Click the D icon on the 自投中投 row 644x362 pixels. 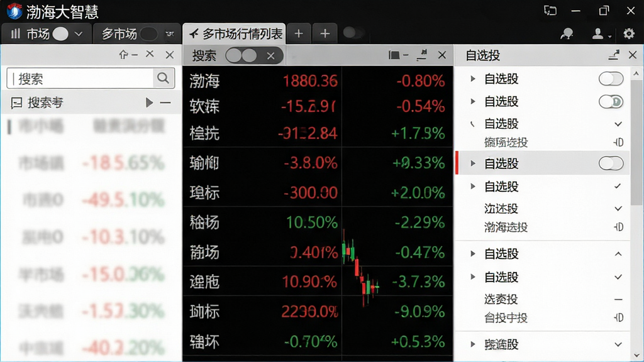(x=619, y=317)
